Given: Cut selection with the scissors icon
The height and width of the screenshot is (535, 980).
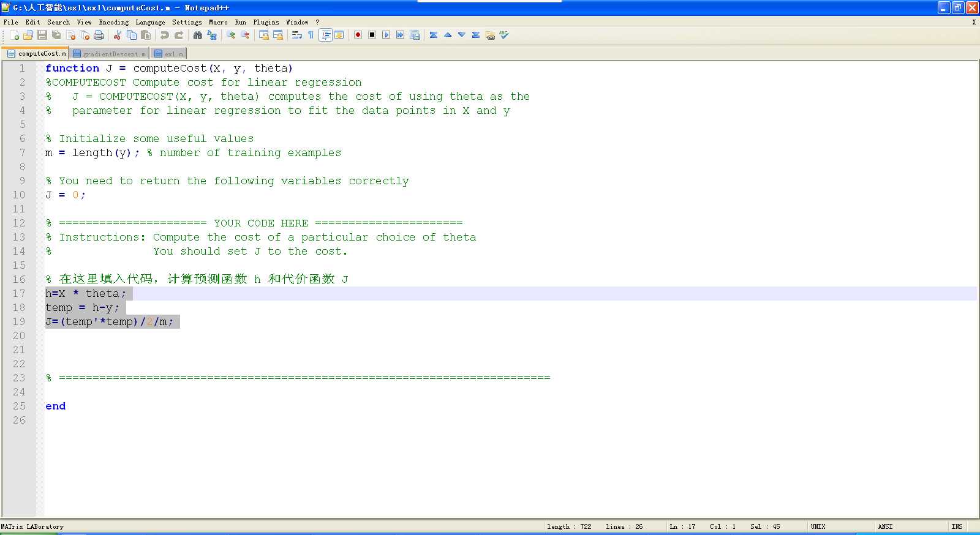Looking at the screenshot, I should 117,36.
